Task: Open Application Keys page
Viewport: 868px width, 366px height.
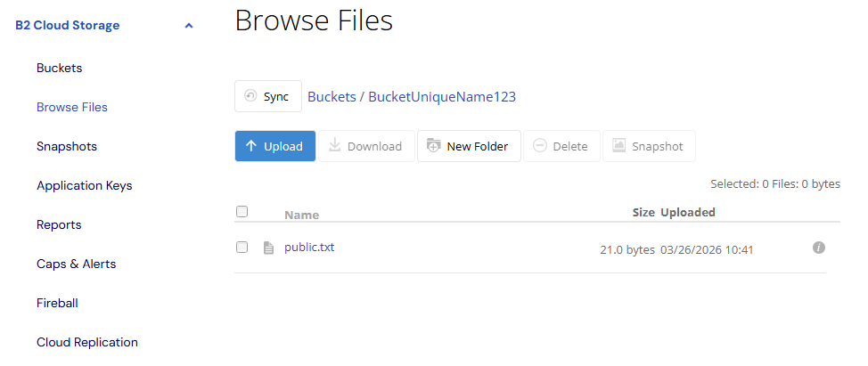Action: (84, 185)
